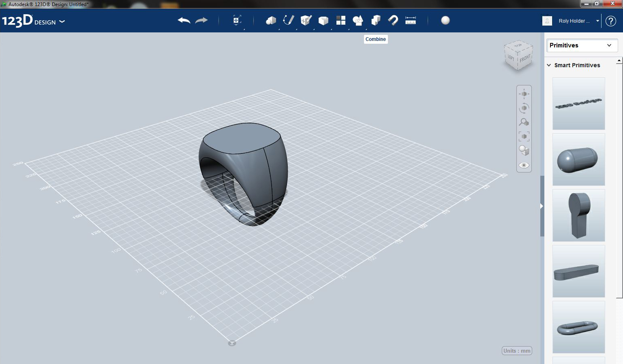Select the capsule smart primitive thumbnail

click(x=579, y=160)
